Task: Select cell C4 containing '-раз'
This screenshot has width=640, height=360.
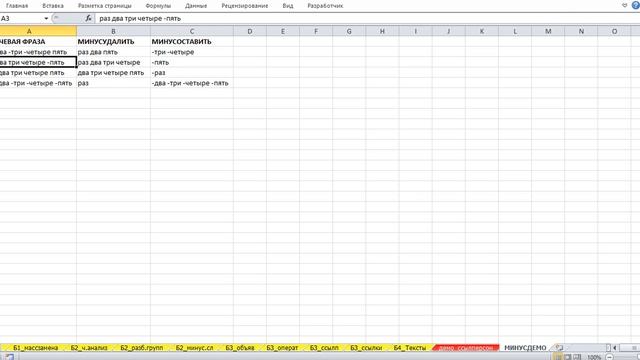Action: click(192, 73)
